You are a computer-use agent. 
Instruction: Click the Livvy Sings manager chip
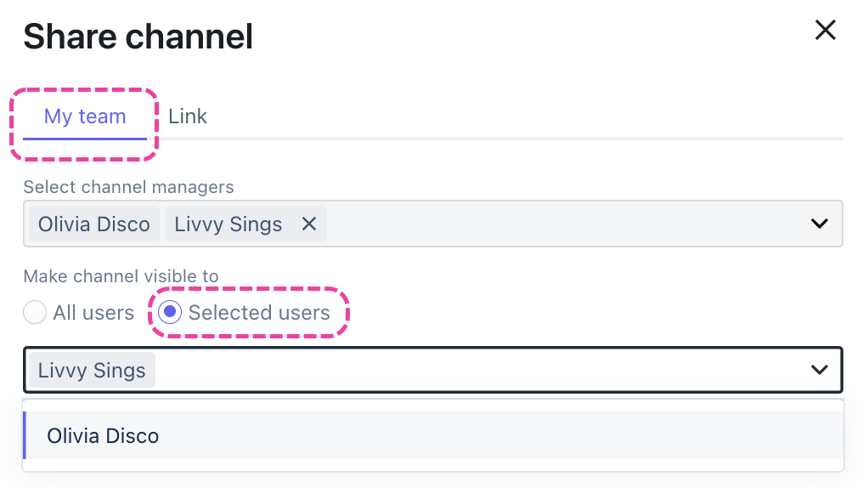pos(228,224)
